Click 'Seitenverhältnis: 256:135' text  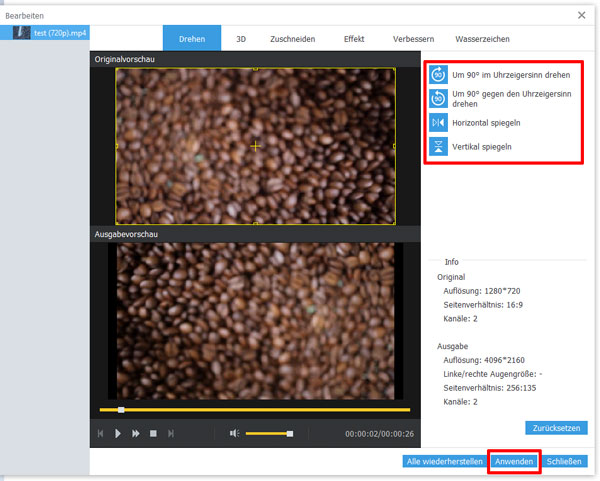click(x=490, y=388)
